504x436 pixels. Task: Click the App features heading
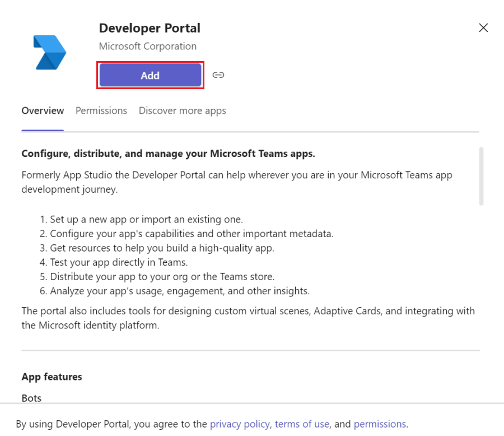(52, 377)
